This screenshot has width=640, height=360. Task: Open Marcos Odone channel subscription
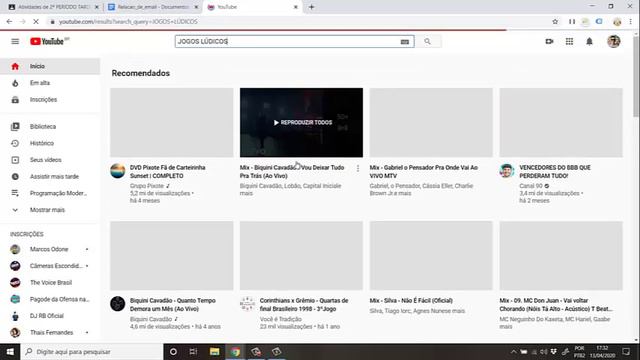pos(50,249)
